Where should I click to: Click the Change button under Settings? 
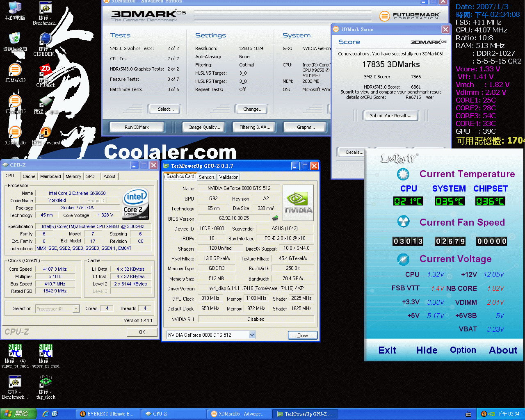(253, 109)
